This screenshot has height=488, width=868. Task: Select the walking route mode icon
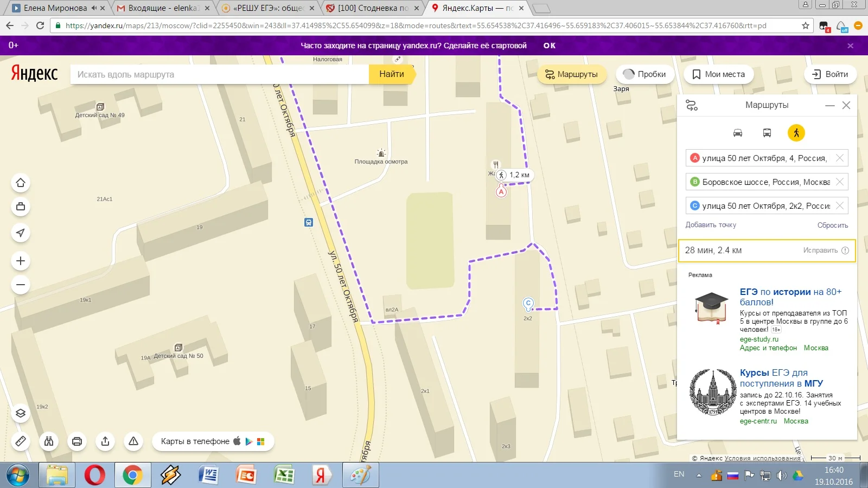(x=796, y=133)
